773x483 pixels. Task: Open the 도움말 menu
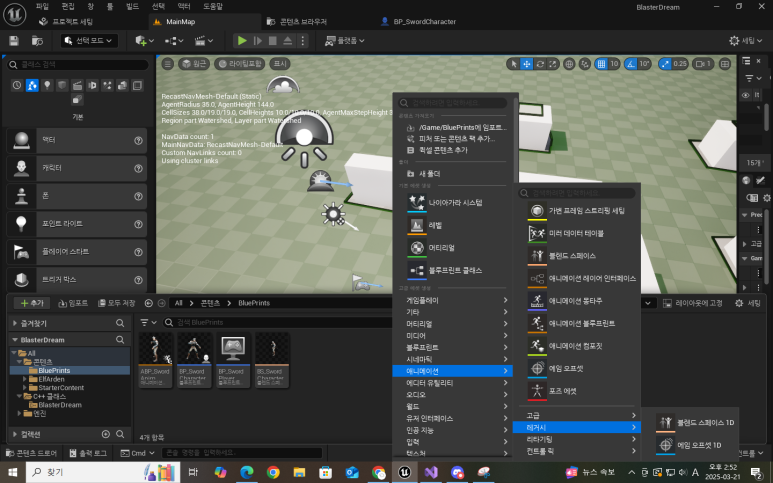[213, 6]
